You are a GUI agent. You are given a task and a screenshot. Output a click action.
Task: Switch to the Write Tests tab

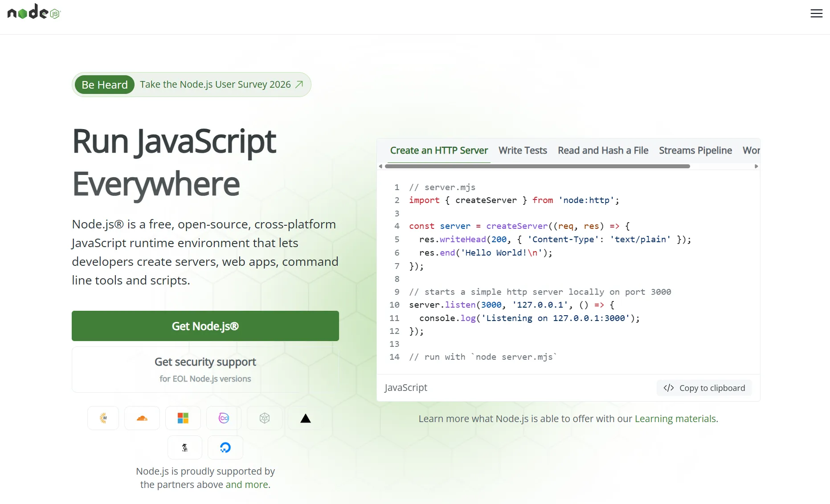tap(523, 150)
